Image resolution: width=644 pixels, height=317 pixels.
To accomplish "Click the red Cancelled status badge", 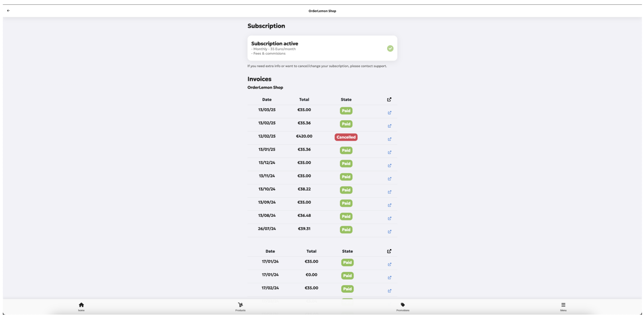I will tap(346, 137).
